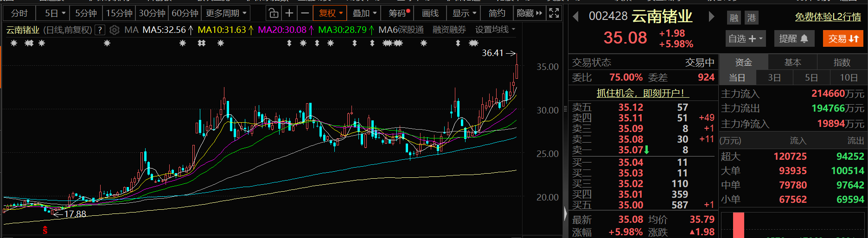Viewport: 868px width, 238px height.
Task: Open the 复权 adjustment dropdown
Action: (x=330, y=13)
